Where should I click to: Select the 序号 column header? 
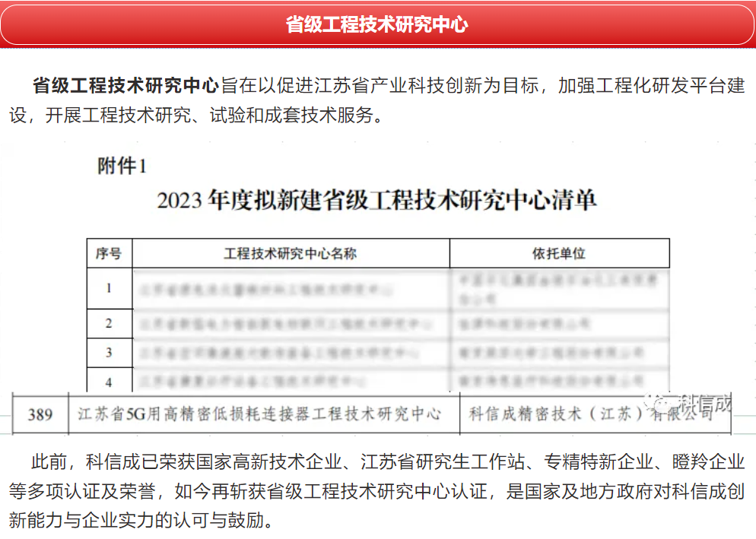(108, 253)
